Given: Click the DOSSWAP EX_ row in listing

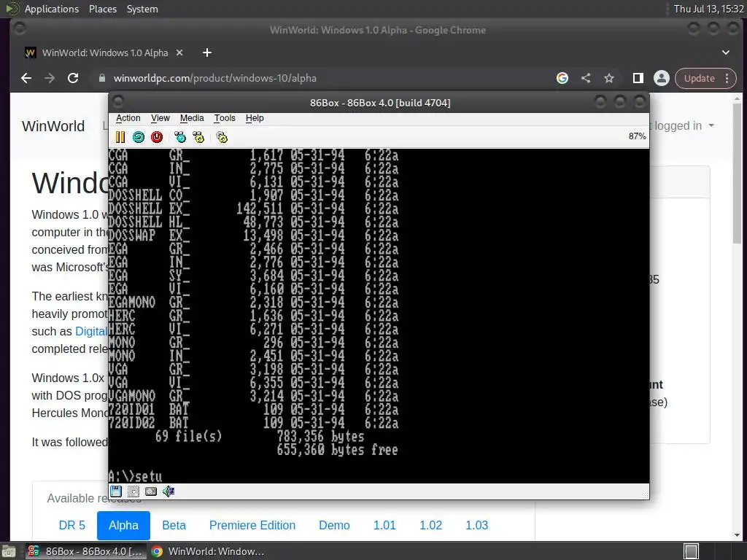Looking at the screenshot, I should click(x=253, y=236).
